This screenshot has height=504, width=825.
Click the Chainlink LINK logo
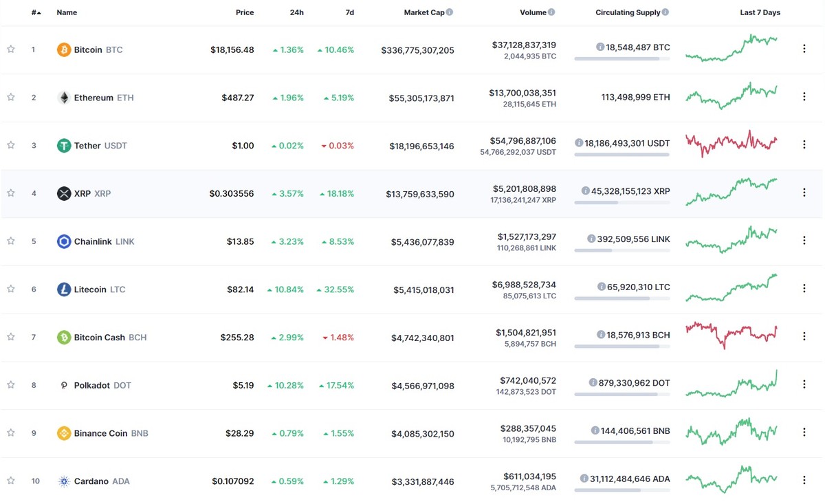coord(63,241)
